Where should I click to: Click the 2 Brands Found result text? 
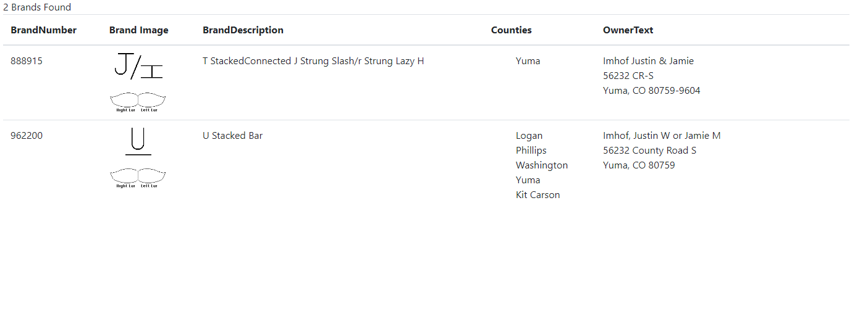coord(37,7)
